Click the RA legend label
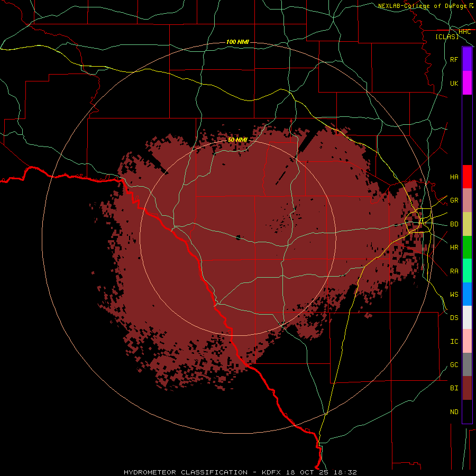Image resolution: width=476 pixels, height=476 pixels. 454,271
